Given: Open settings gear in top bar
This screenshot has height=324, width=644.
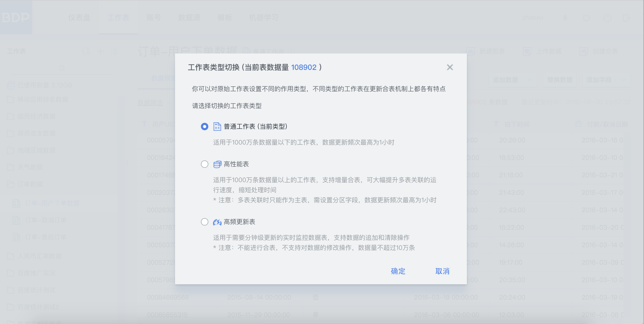Looking at the screenshot, I should [x=586, y=18].
